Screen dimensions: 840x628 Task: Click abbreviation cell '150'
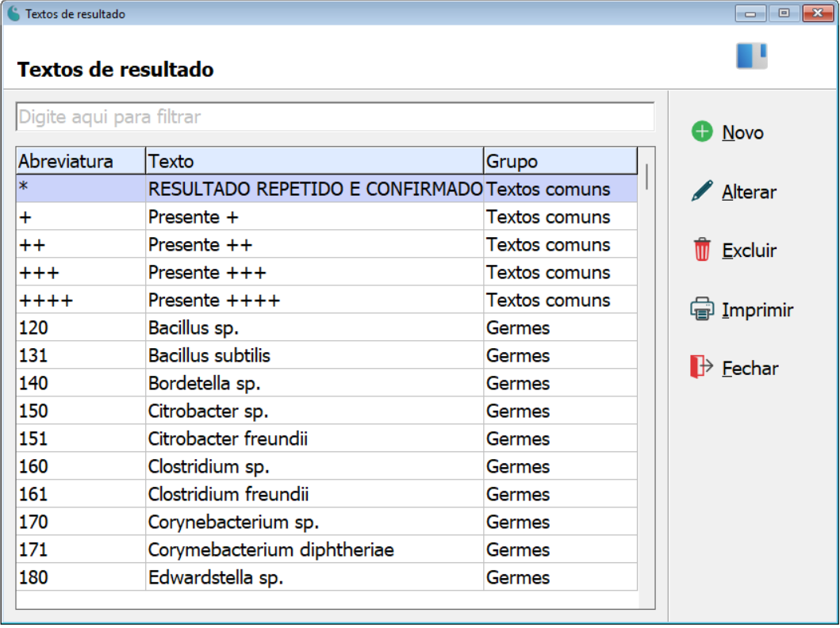80,412
